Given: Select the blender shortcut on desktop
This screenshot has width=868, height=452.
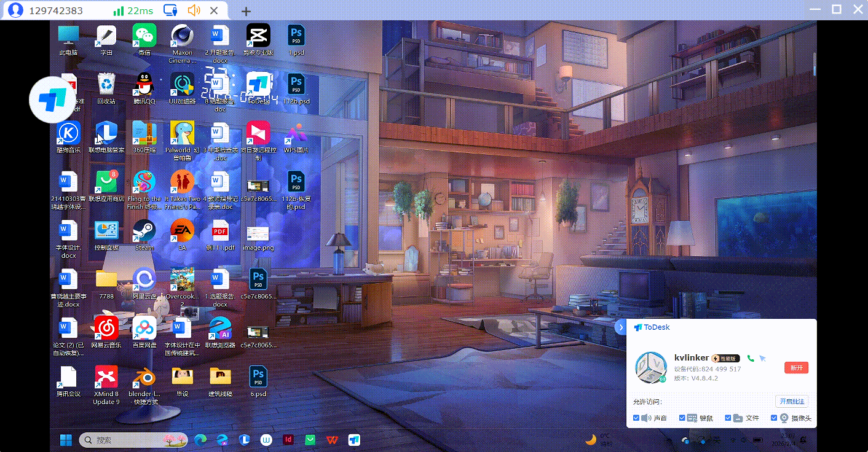Looking at the screenshot, I should coord(144,385).
